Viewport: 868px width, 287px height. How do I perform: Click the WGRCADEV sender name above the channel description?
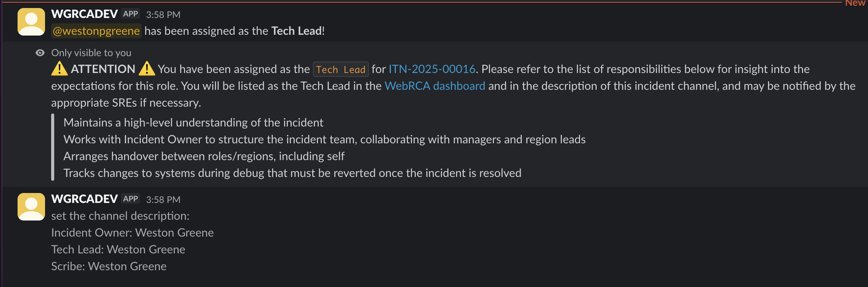click(84, 199)
